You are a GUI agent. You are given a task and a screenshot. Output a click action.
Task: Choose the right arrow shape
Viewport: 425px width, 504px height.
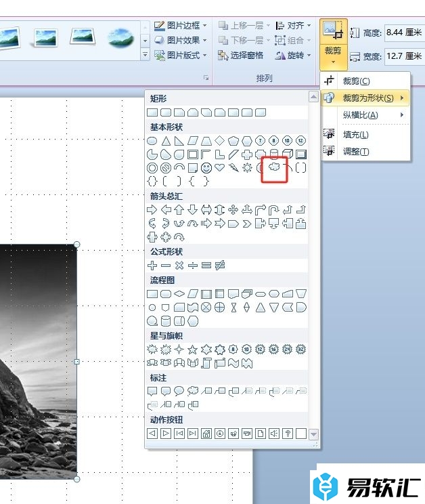click(152, 210)
